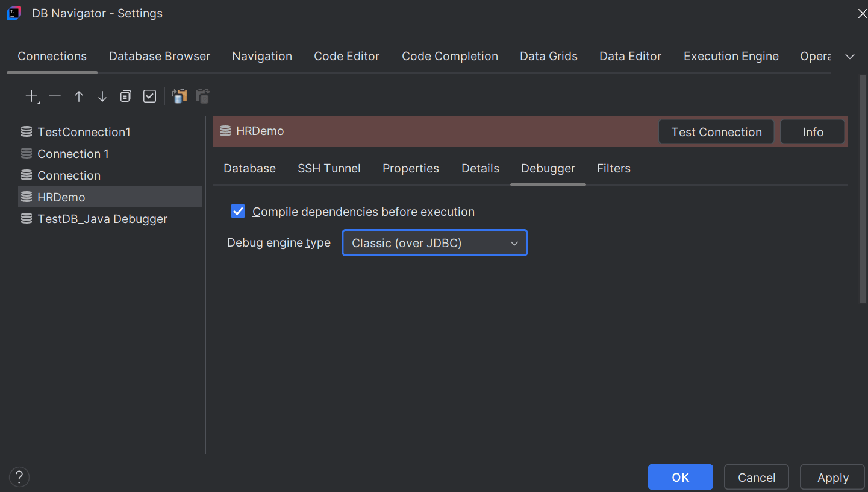Click the database icon beside TestConnection1

[x=27, y=132]
